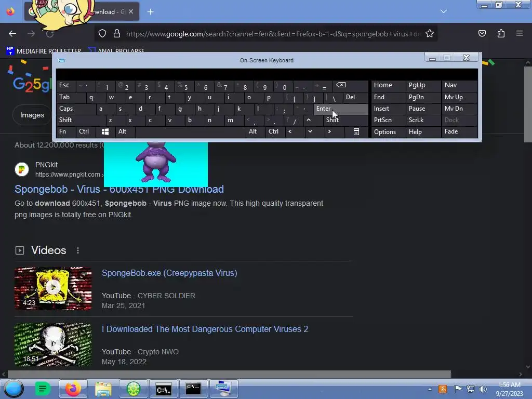Viewport: 532px width, 399px height.
Task: Open Firefox from the taskbar
Action: coord(73,389)
